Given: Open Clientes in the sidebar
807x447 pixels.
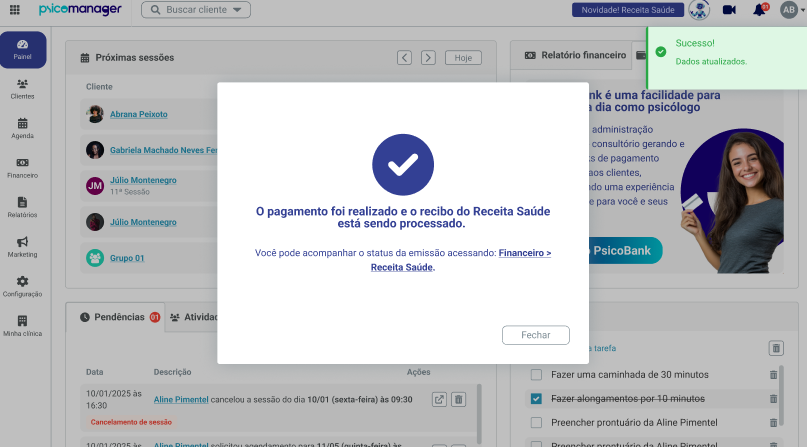Looking at the screenshot, I should click(x=22, y=89).
